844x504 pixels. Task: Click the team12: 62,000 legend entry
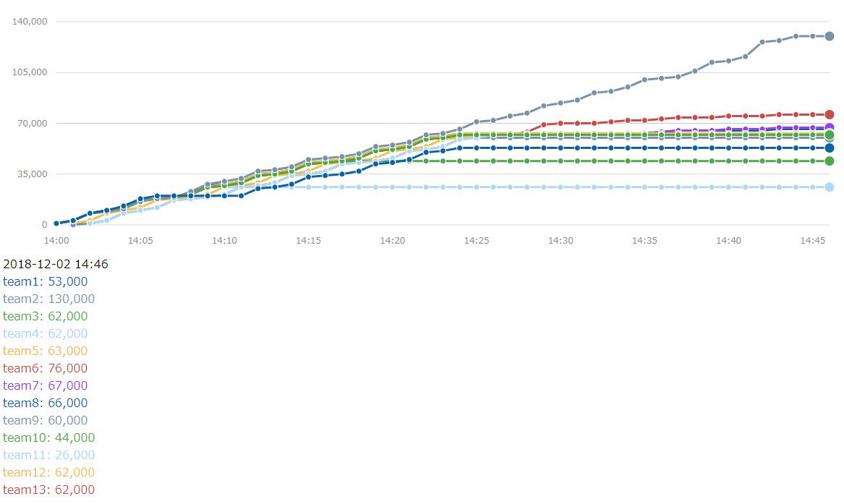[x=49, y=472]
